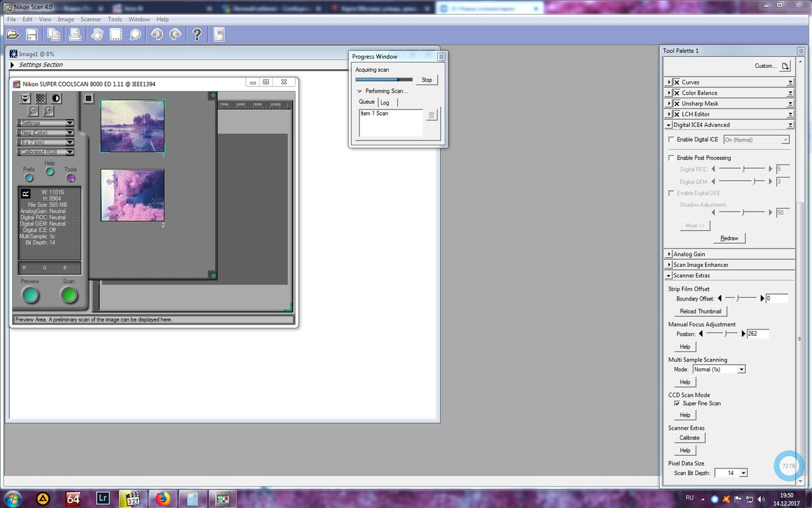Open Multi Sample Scanning mode dropdown
Viewport: 812px width, 508px height.
[718, 369]
